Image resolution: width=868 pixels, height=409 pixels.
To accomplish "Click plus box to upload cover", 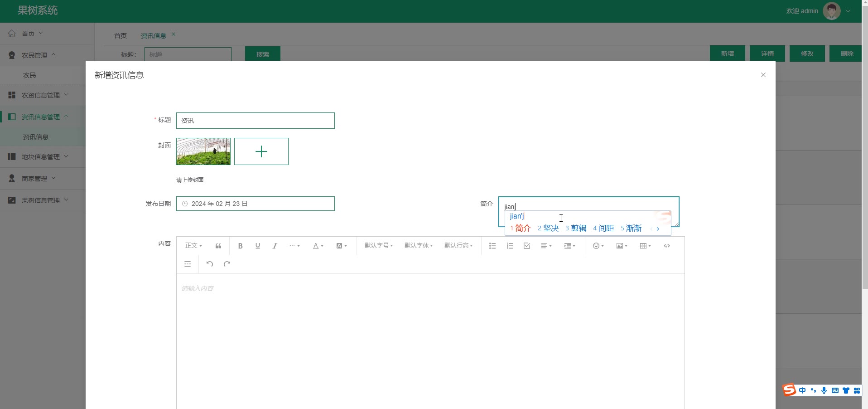I will click(261, 151).
